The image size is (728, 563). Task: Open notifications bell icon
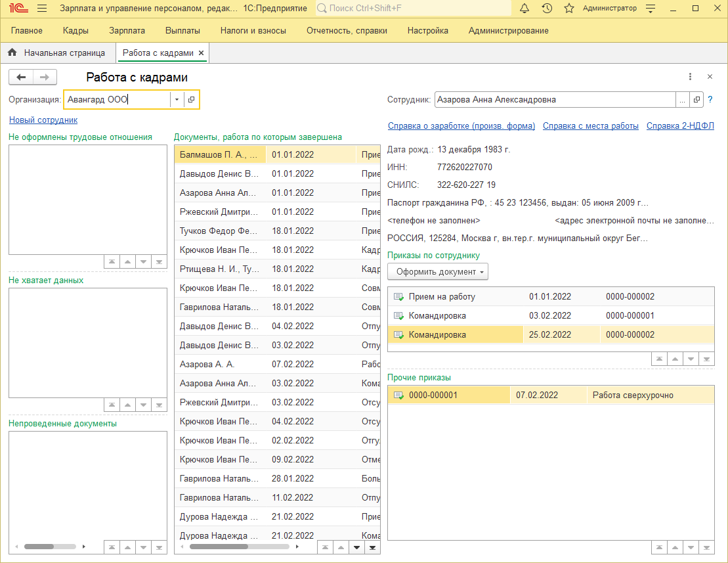pyautogui.click(x=525, y=9)
